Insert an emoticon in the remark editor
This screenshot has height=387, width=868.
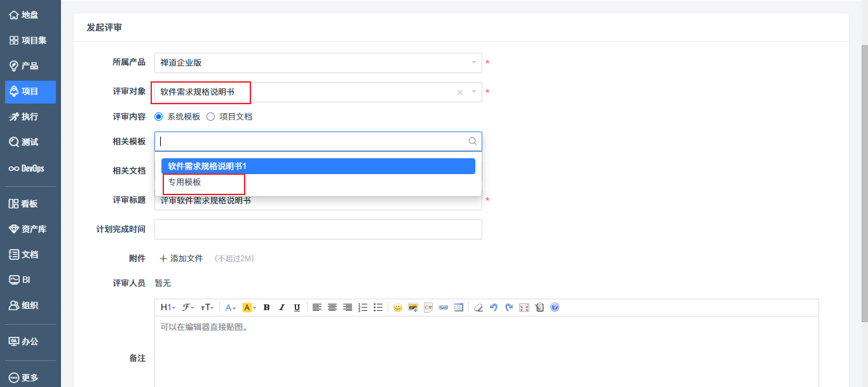pyautogui.click(x=398, y=308)
